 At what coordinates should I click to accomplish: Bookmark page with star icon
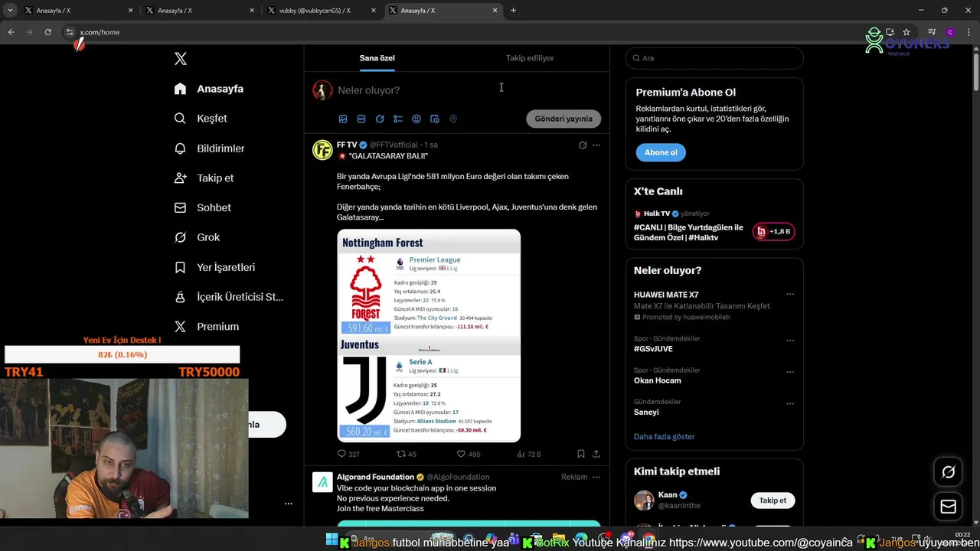point(906,32)
